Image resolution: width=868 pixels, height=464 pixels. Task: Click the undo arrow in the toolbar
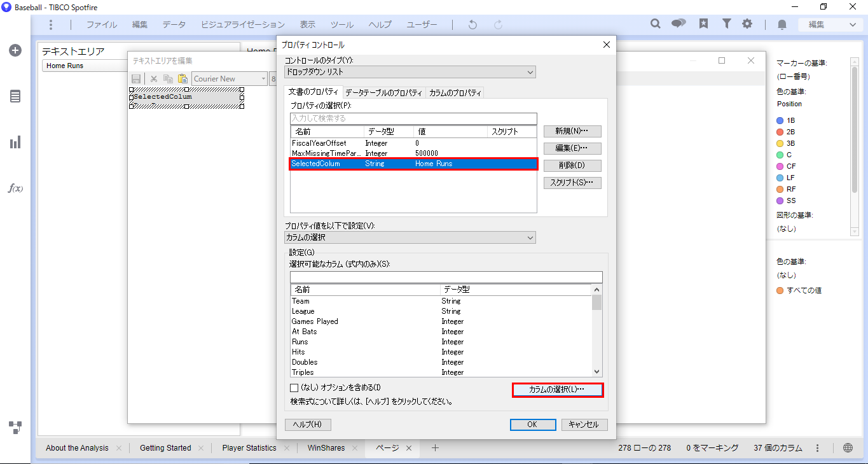472,25
